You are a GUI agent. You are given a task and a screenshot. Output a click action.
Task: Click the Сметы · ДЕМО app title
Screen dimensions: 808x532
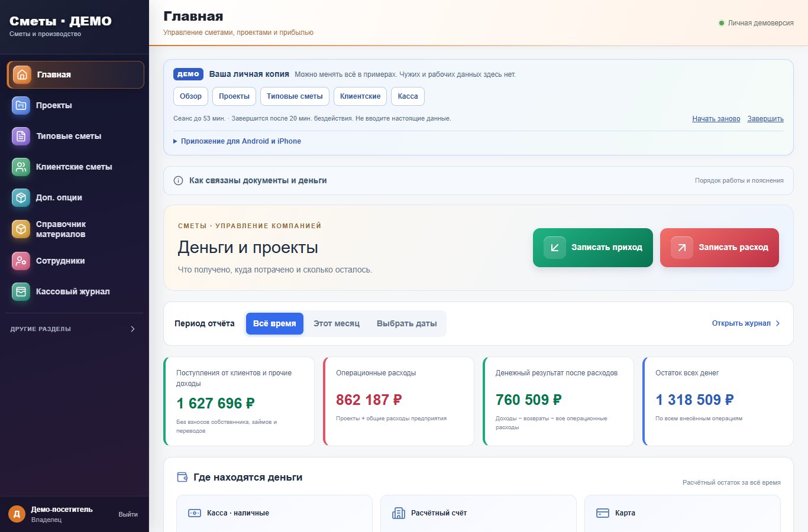click(x=60, y=21)
